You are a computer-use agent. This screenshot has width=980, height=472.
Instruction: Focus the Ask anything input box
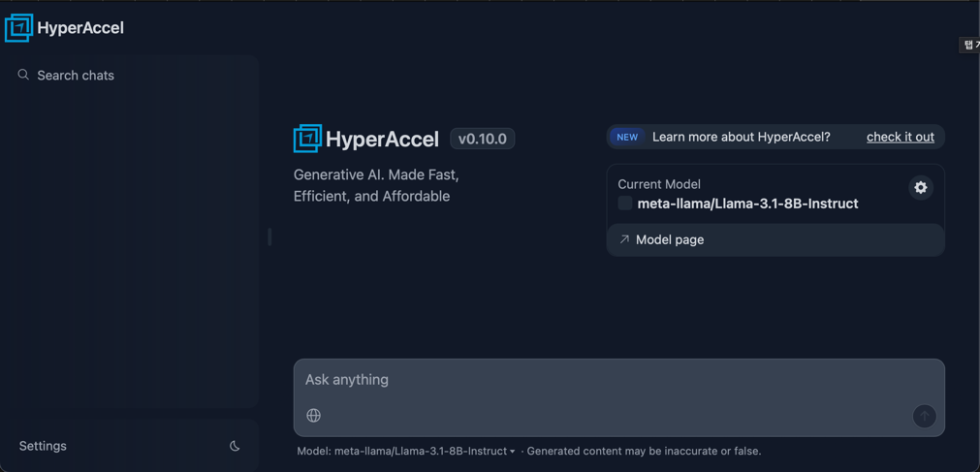coord(618,380)
